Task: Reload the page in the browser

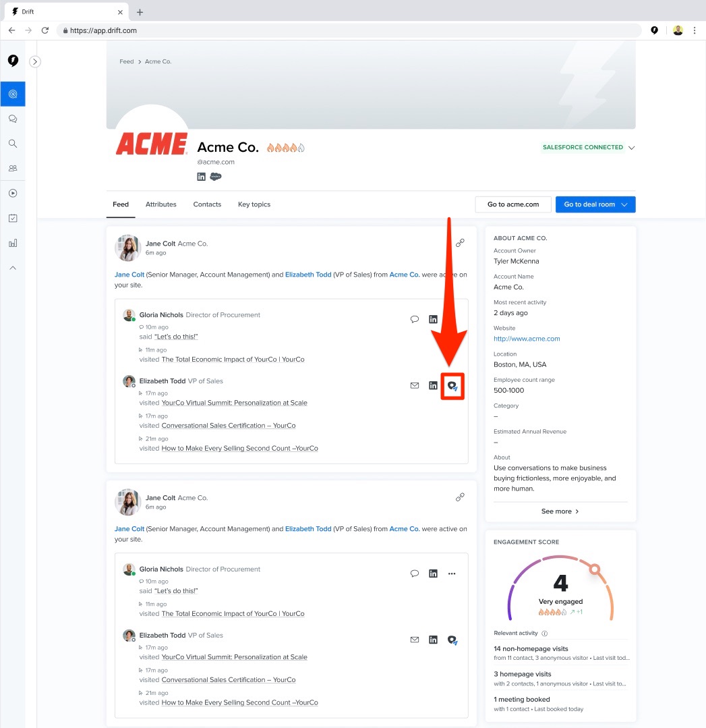Action: point(45,30)
